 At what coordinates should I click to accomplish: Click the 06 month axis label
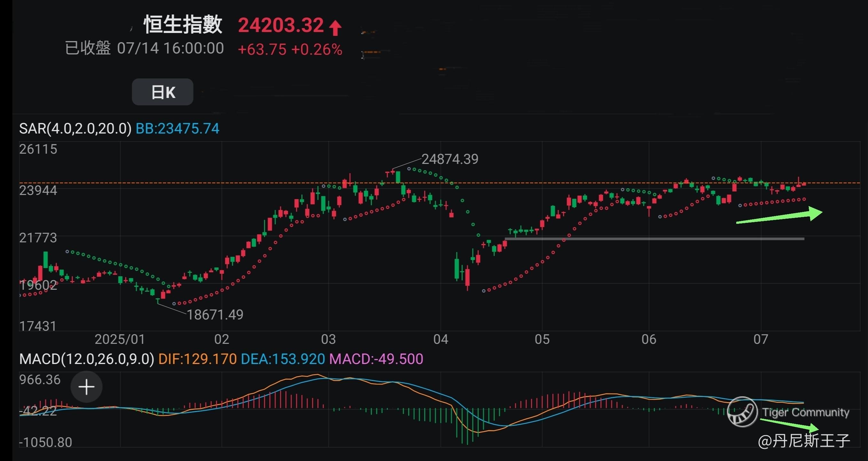click(649, 339)
